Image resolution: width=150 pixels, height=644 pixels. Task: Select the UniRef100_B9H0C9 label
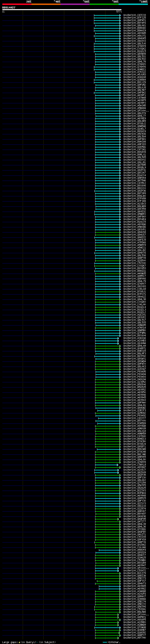[x=135, y=31]
